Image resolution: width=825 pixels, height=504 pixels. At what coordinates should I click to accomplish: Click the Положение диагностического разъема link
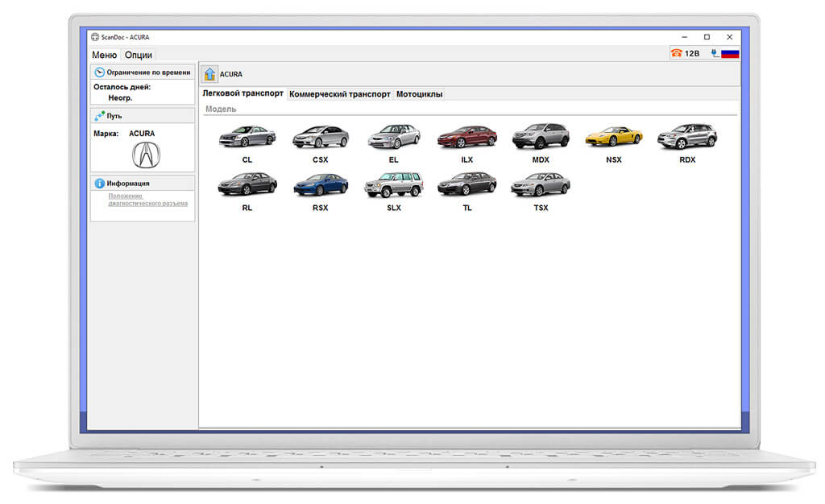148,200
